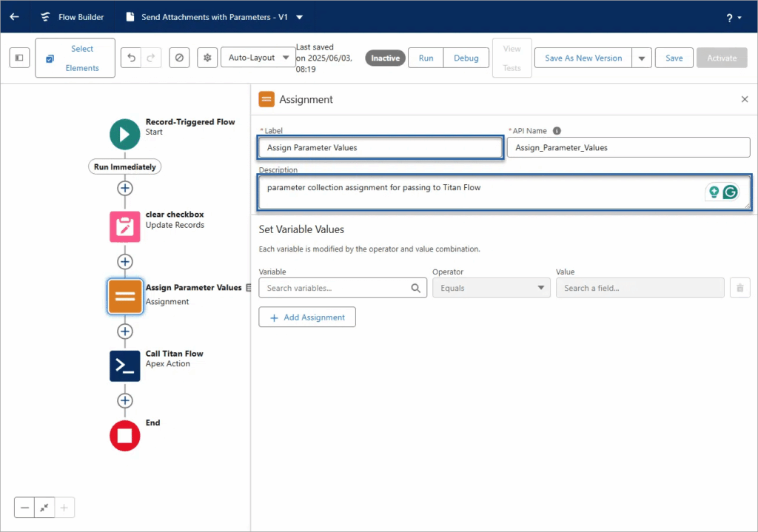The image size is (758, 532).
Task: Toggle the Select Elements mode
Action: [73, 57]
